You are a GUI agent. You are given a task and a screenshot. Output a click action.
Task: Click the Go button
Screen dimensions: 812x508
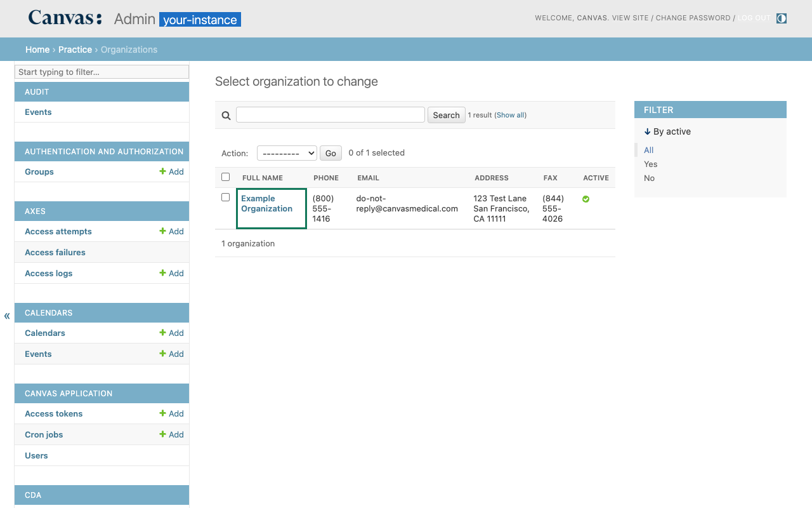(331, 153)
